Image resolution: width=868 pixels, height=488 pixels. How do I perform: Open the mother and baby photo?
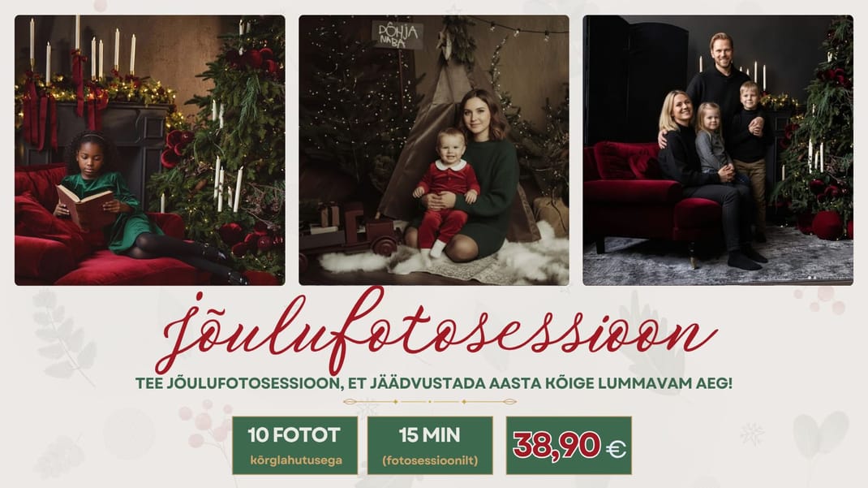pos(434,150)
